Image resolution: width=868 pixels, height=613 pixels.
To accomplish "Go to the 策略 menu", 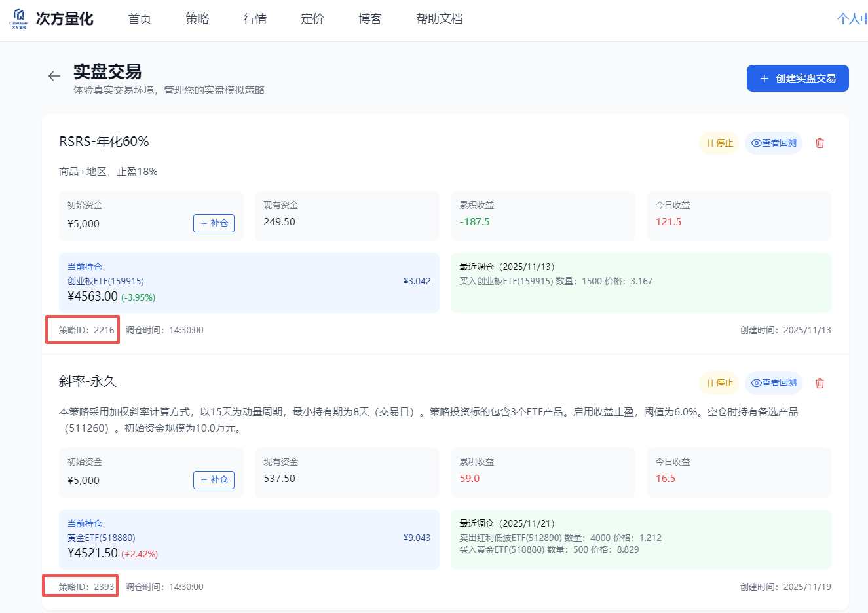I will coord(197,19).
